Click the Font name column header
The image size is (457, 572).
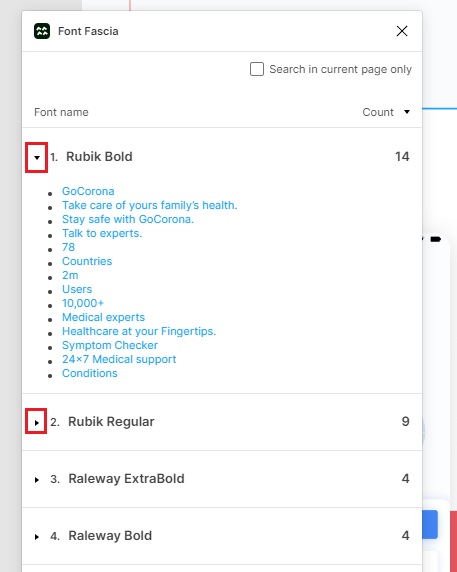61,112
